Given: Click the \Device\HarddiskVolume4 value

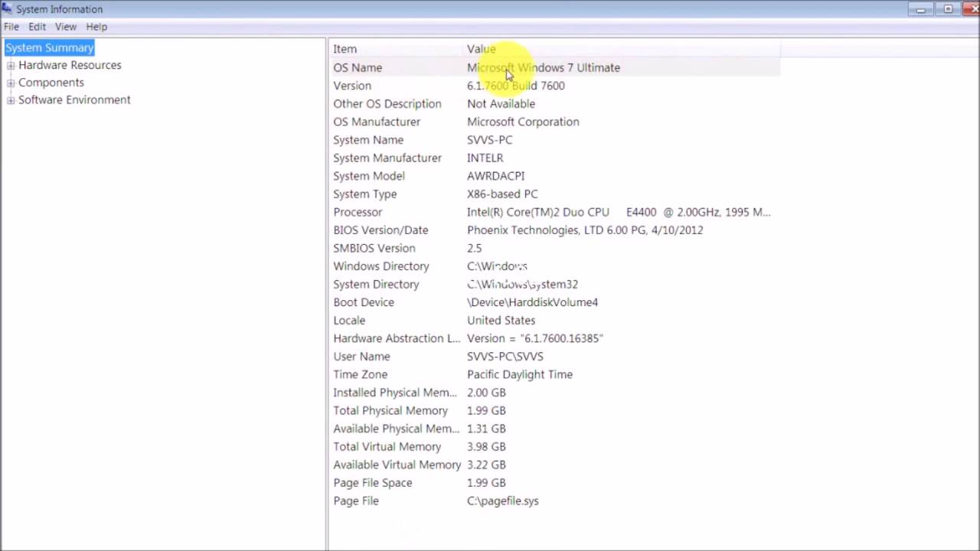Looking at the screenshot, I should point(533,302).
